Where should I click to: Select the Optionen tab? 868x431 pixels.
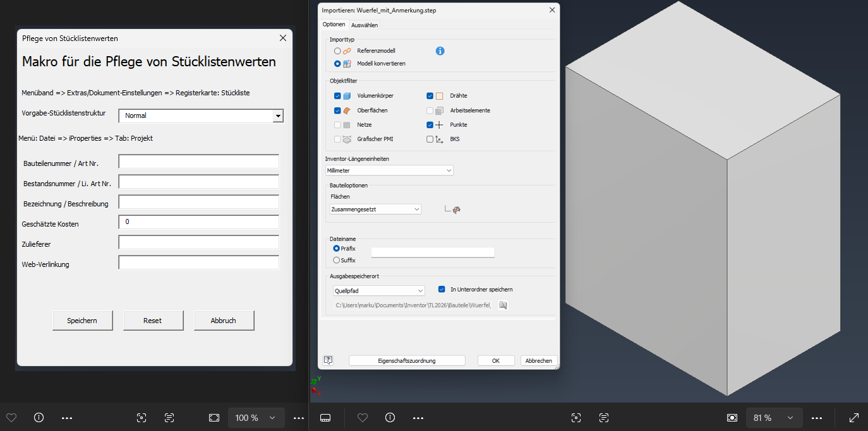click(x=334, y=25)
